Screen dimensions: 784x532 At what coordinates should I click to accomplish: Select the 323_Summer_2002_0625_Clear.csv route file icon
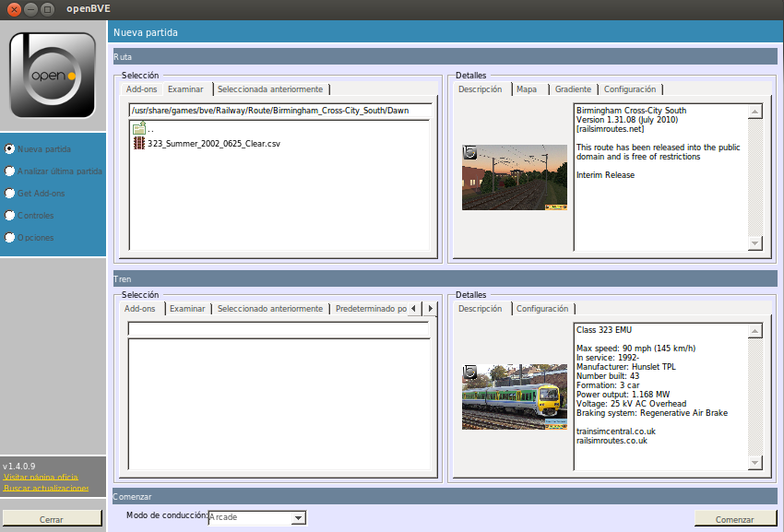[139, 144]
